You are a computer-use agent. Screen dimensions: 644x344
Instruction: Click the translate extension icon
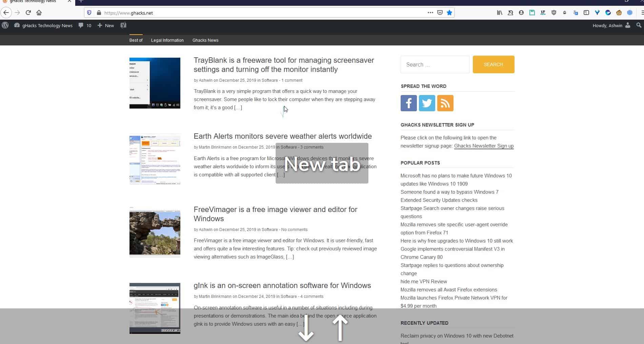point(576,13)
